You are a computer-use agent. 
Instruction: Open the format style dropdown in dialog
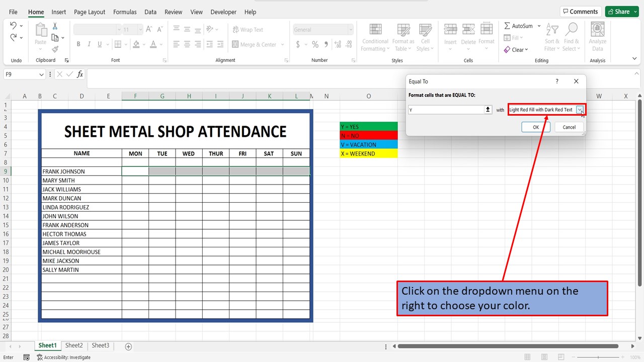(x=580, y=110)
